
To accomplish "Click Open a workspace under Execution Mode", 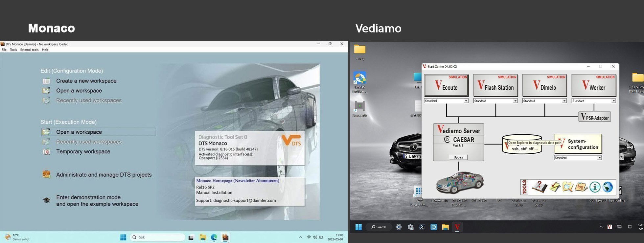I will pos(99,132).
